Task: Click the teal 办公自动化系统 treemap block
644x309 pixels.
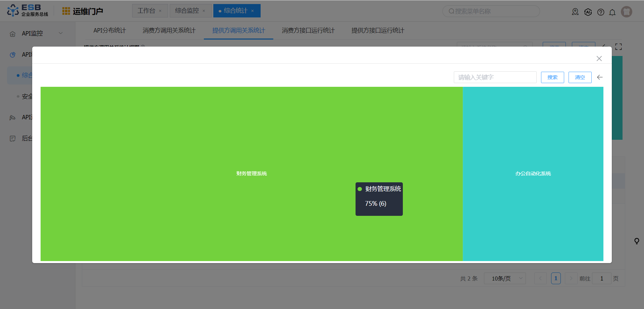Action: pos(533,141)
